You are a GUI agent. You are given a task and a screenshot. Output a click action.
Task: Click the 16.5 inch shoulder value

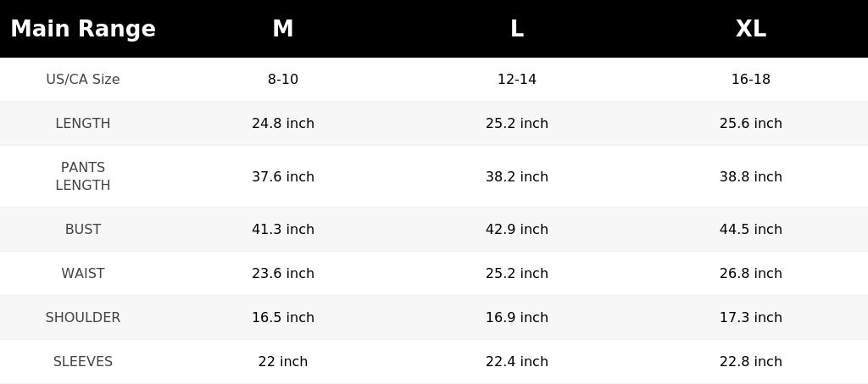[283, 318]
